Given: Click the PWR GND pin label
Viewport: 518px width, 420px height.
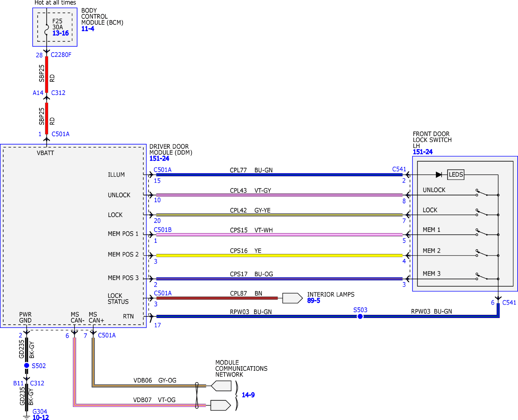Looking at the screenshot, I should point(25,317).
